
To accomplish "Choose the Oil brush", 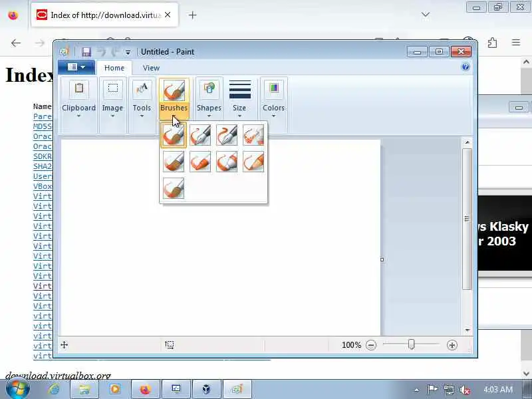I will coord(174,162).
